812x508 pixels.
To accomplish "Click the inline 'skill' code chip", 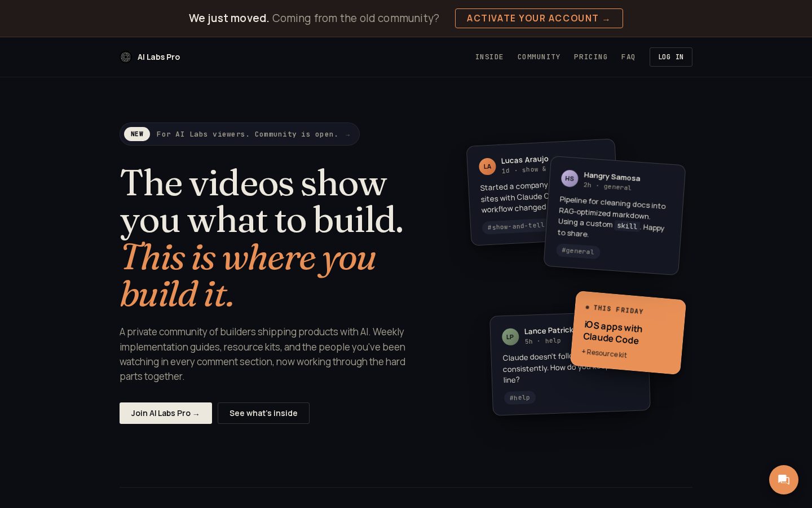I will (x=627, y=226).
